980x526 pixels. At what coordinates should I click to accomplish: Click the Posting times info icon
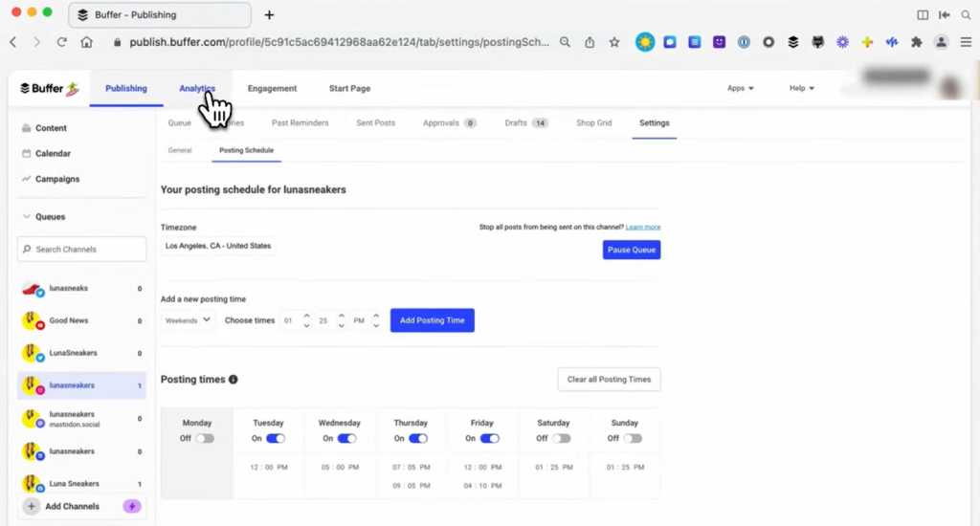(234, 379)
